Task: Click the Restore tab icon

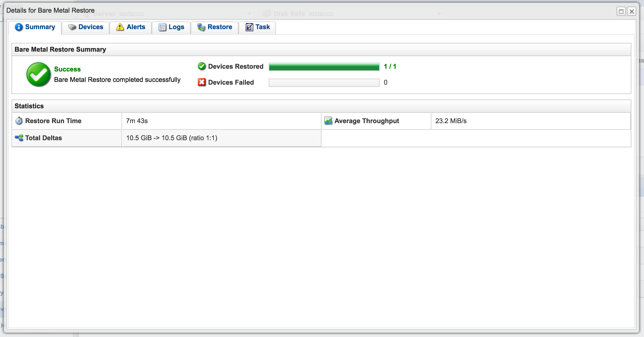Action: click(x=201, y=27)
